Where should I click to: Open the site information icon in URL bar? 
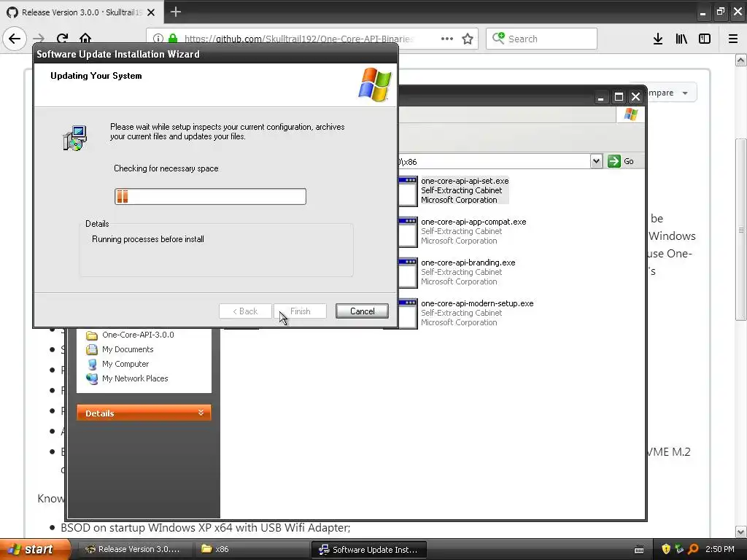point(158,39)
